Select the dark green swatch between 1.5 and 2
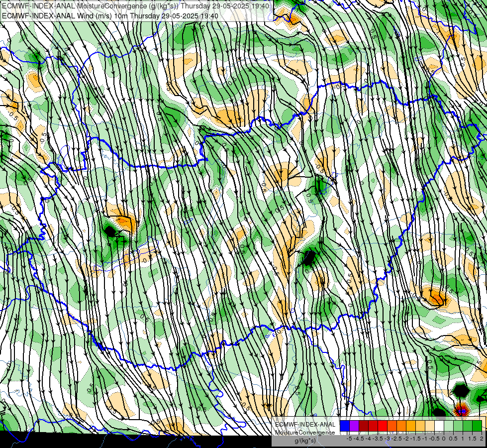Image resolution: width=487 pixels, height=448 pixels. coord(477,426)
